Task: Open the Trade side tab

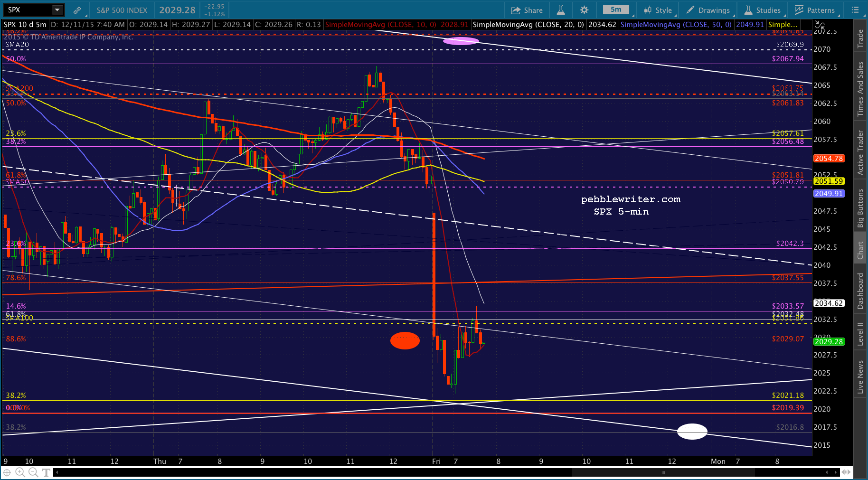Action: (x=860, y=39)
